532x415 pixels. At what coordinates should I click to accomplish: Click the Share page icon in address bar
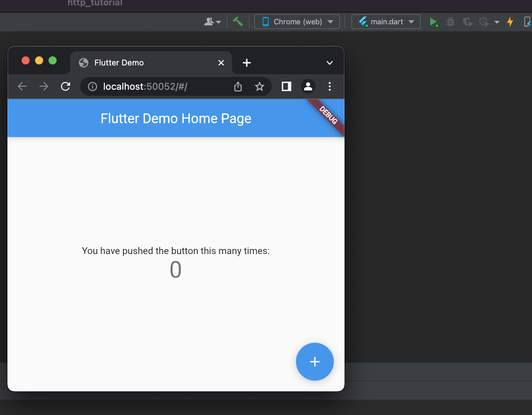coord(238,87)
